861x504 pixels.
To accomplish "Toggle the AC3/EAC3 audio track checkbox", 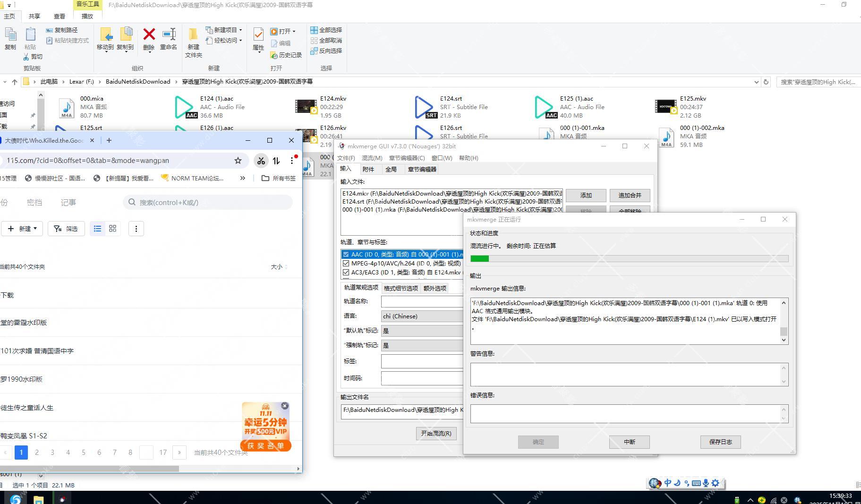I will (x=346, y=273).
